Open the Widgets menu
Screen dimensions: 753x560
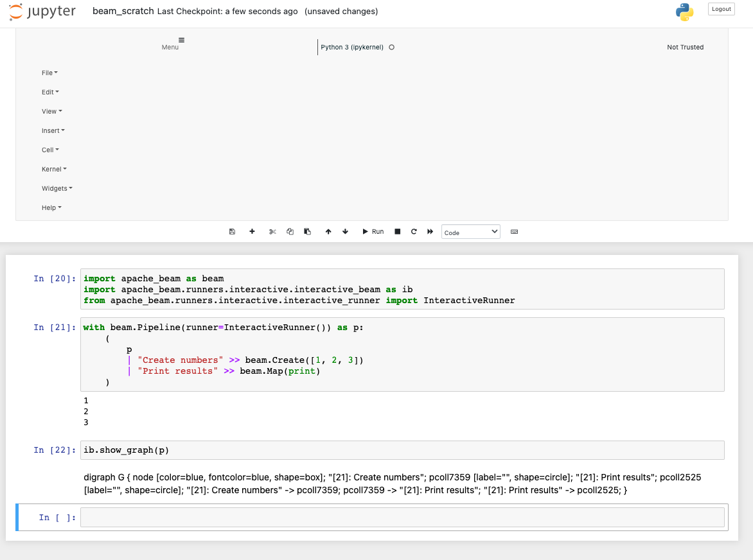coord(57,188)
